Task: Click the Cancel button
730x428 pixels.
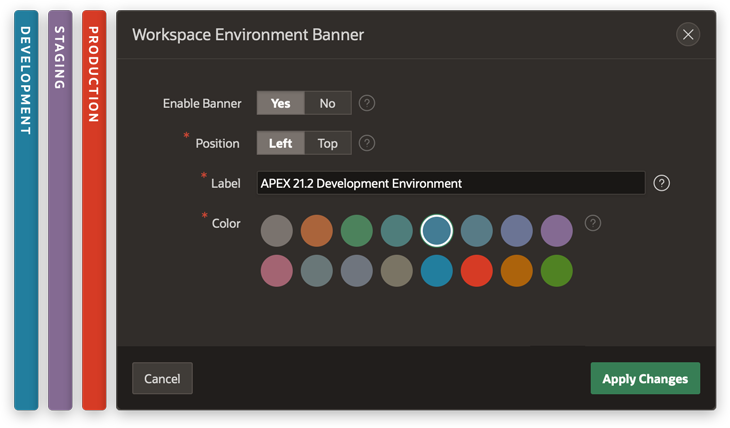Action: point(162,379)
